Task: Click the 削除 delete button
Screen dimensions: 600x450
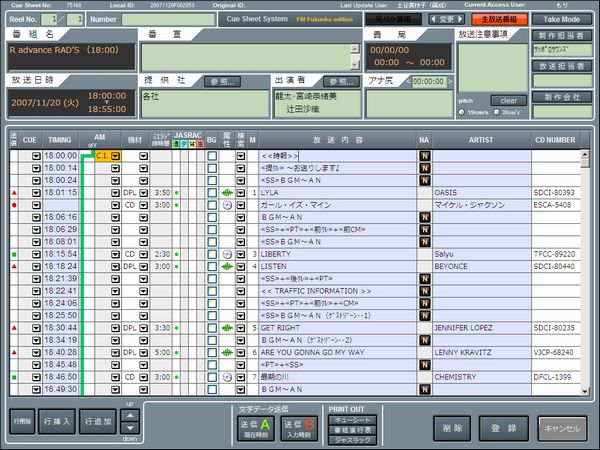Action: click(452, 428)
